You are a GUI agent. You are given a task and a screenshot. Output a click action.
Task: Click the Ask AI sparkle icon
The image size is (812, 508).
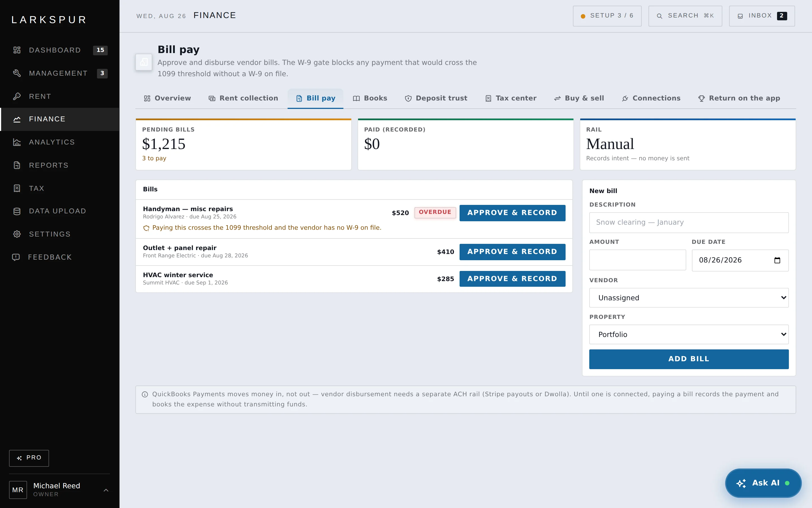[741, 483]
